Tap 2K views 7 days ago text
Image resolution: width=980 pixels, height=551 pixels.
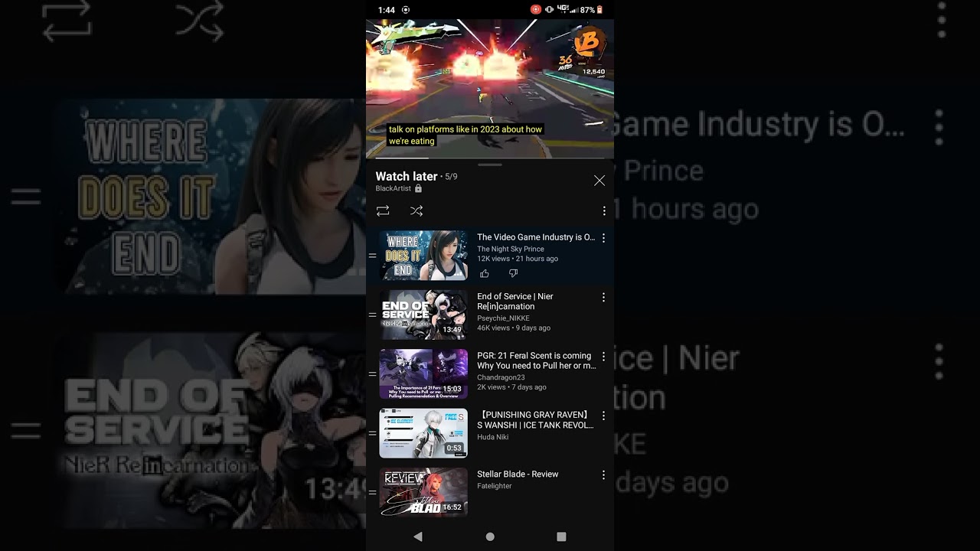[511, 387]
